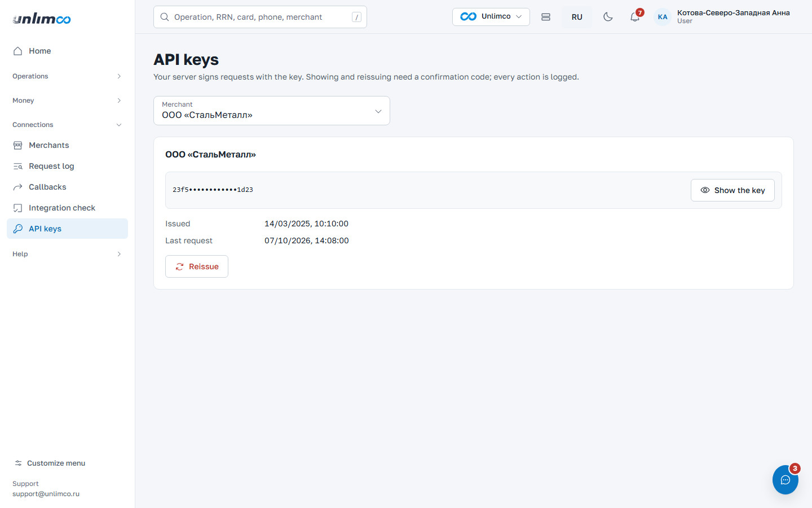
Task: Open the Request log page
Action: coord(67,166)
